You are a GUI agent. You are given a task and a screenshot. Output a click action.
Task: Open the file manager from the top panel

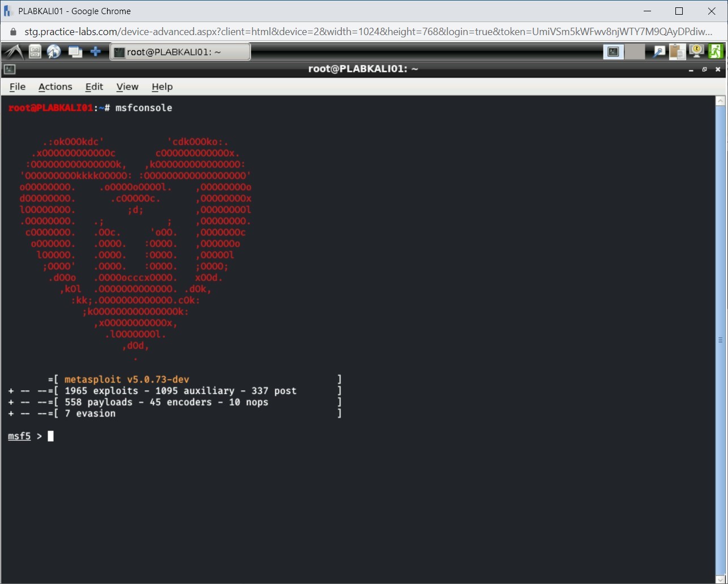point(34,51)
